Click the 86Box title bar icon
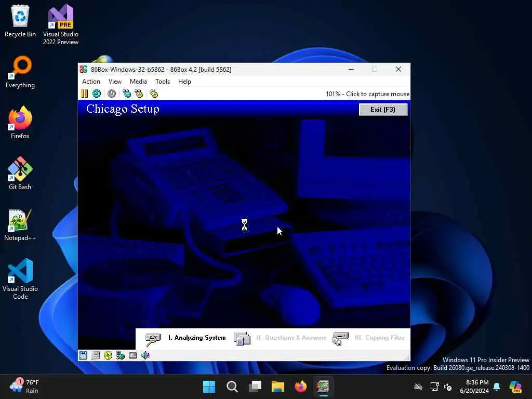Viewport: 532px width, 399px height. [x=84, y=69]
